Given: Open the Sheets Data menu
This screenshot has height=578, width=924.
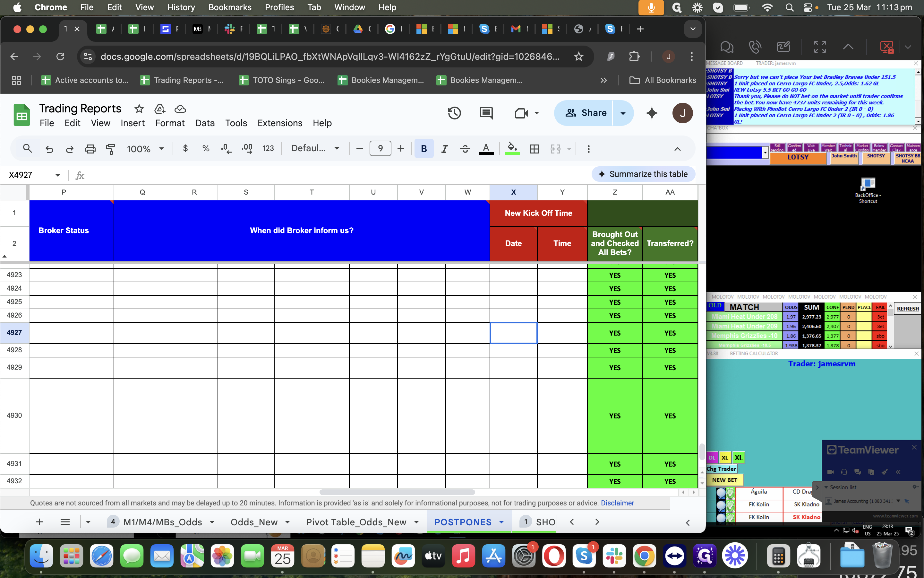Looking at the screenshot, I should [x=205, y=123].
